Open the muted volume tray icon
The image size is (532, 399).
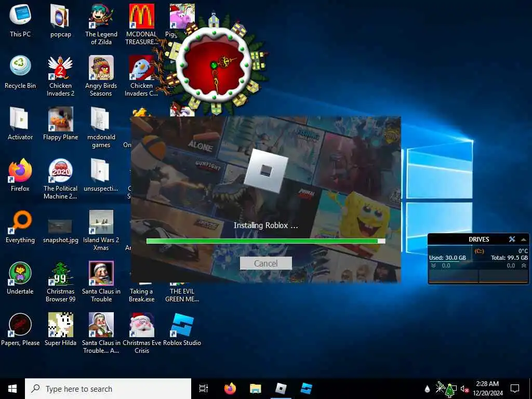click(464, 389)
